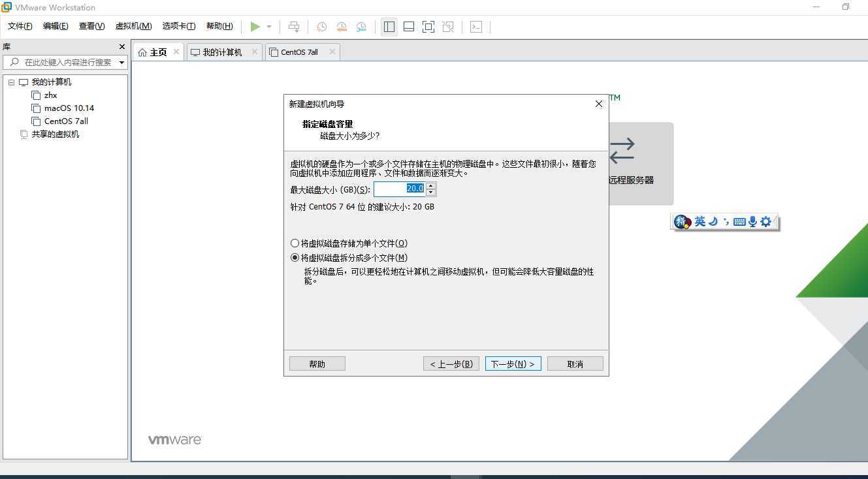Switch to the 主页 tab

(159, 52)
